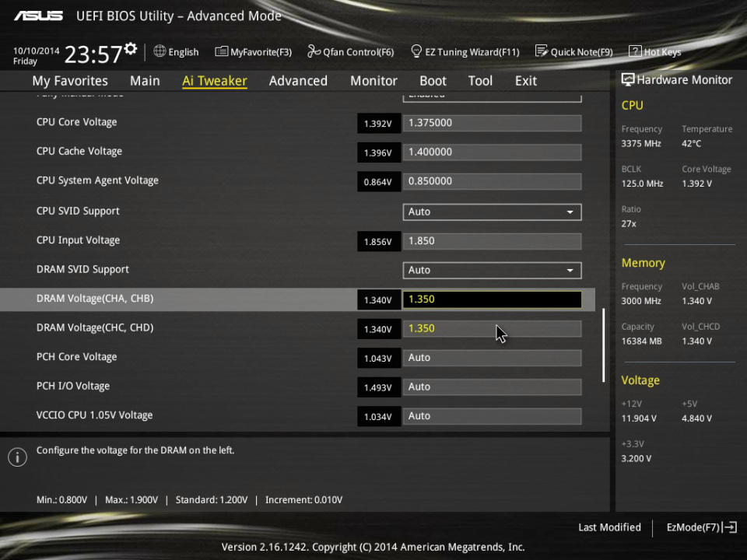The height and width of the screenshot is (560, 747).
Task: Click the 1.392V core voltage readout box
Action: tap(379, 124)
